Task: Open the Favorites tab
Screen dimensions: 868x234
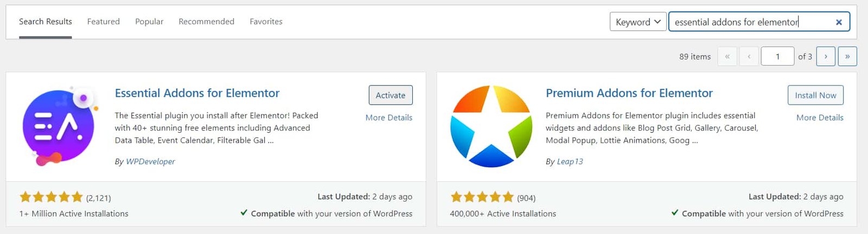Action: (x=266, y=22)
